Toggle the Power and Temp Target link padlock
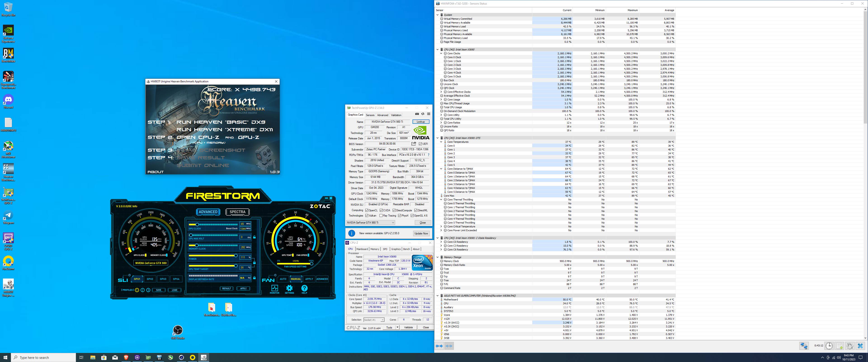 [254, 262]
